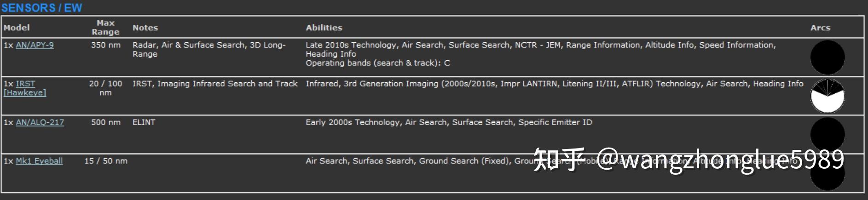Click the IRST Imaging Infrared notes text
Image resolution: width=868 pixels, height=200 pixels.
(x=215, y=84)
